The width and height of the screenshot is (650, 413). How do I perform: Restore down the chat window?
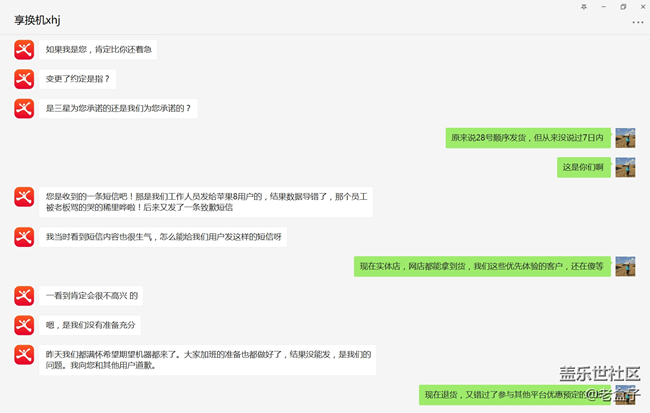623,7
